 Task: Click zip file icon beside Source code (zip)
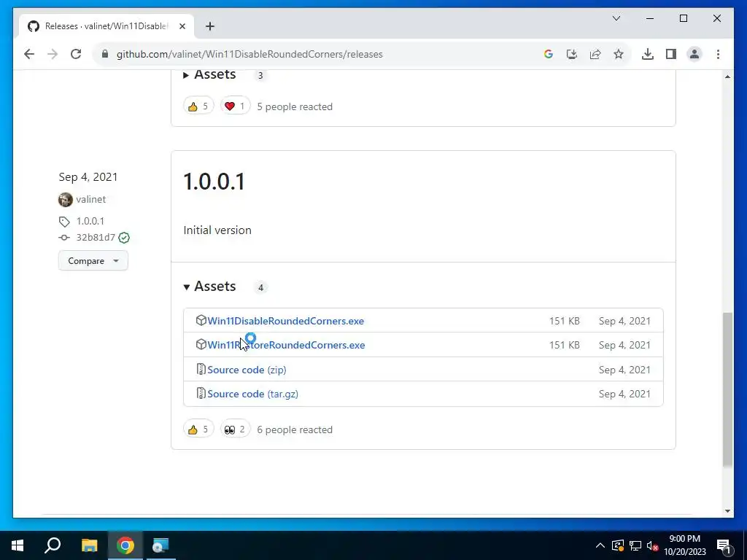pyautogui.click(x=201, y=369)
